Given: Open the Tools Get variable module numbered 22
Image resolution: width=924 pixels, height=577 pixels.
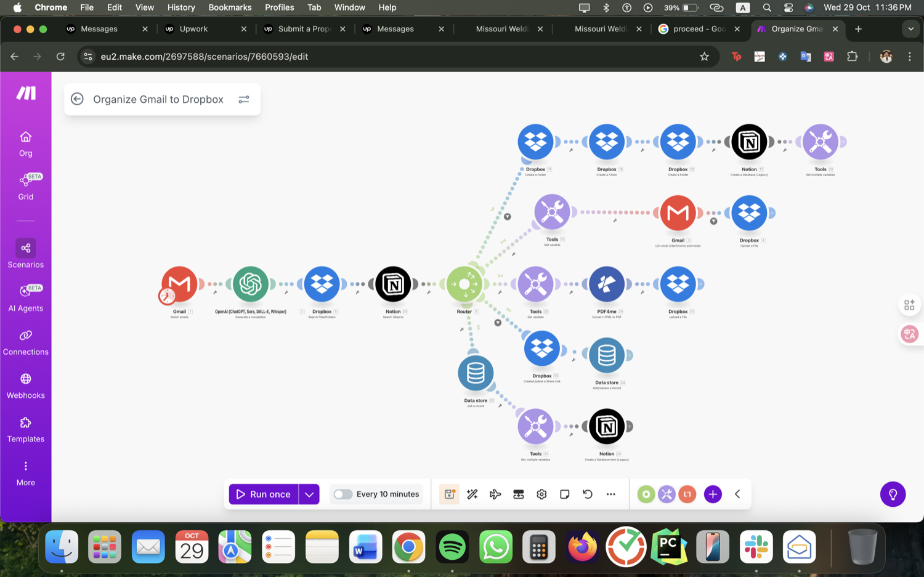Looking at the screenshot, I should (535, 284).
